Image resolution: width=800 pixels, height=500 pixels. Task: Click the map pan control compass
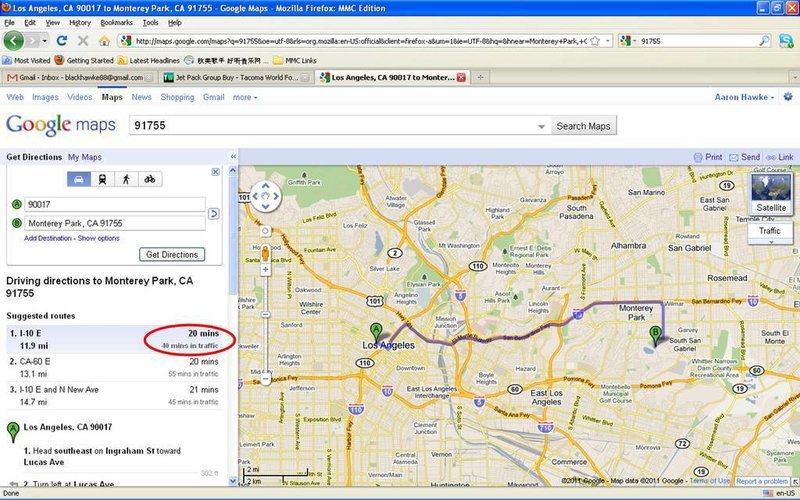pos(265,196)
